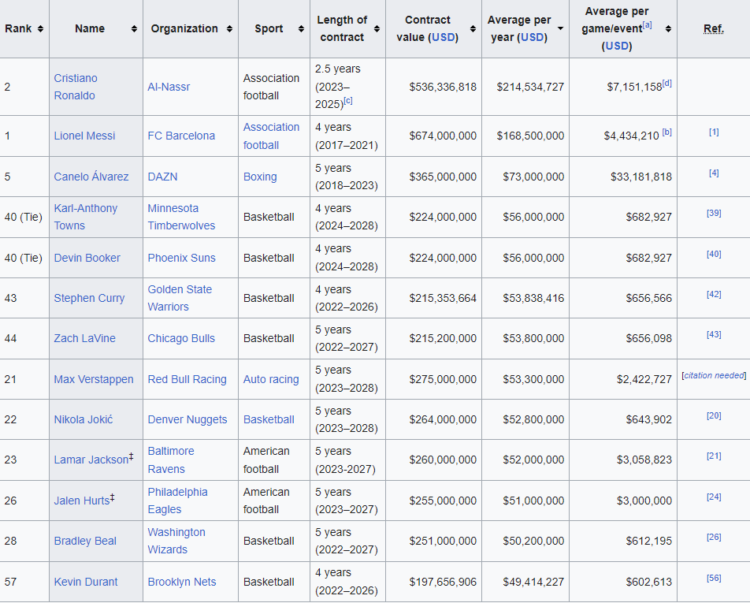
Task: Click the Ref. column header abbreviation
Action: (x=714, y=29)
